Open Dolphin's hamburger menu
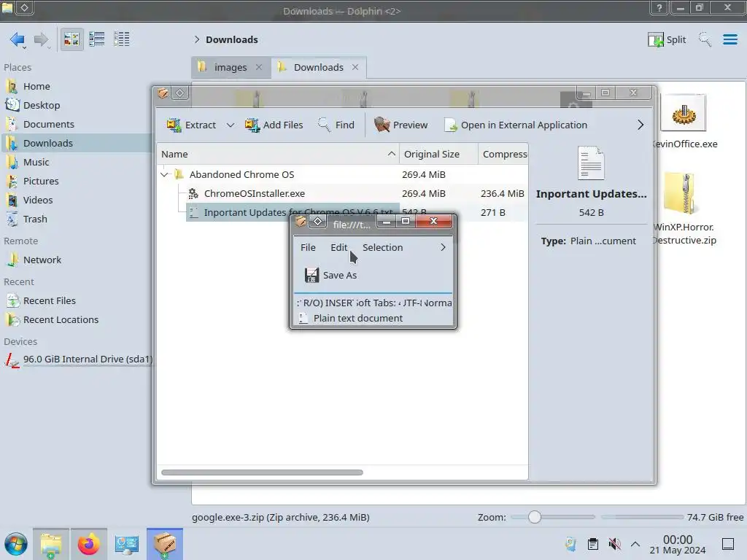This screenshot has height=560, width=747. click(729, 39)
